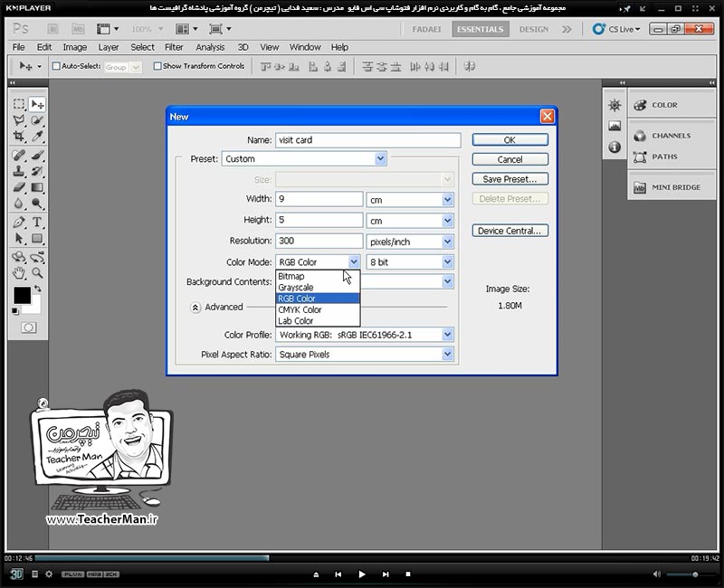Image resolution: width=724 pixels, height=588 pixels.
Task: Click the Name field with visit card
Action: pos(368,140)
